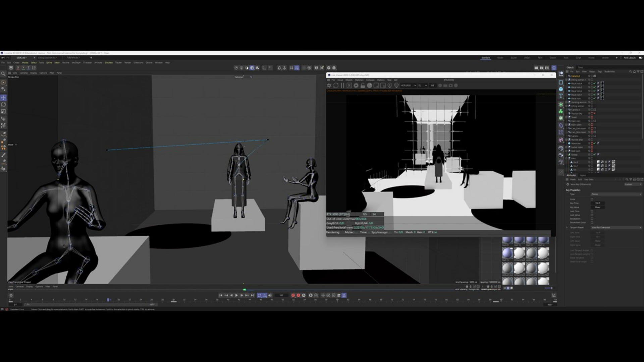
Task: Enable the Breakdown checkbox
Action: click(592, 219)
